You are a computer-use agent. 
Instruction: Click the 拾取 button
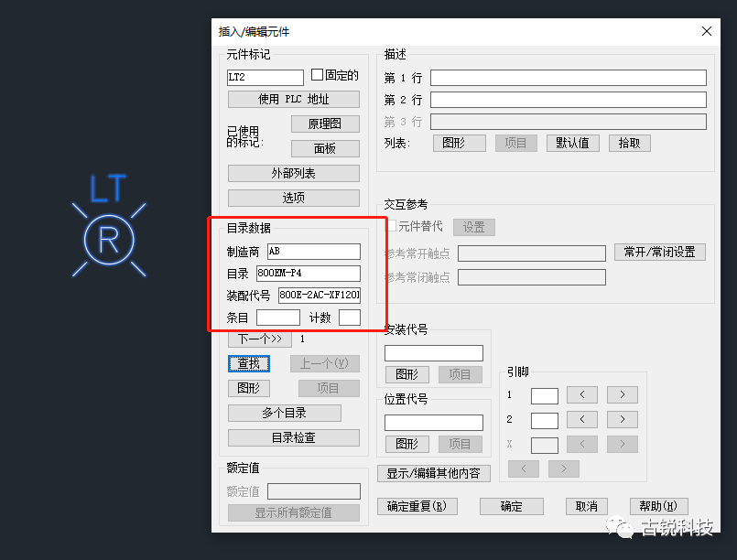[629, 143]
